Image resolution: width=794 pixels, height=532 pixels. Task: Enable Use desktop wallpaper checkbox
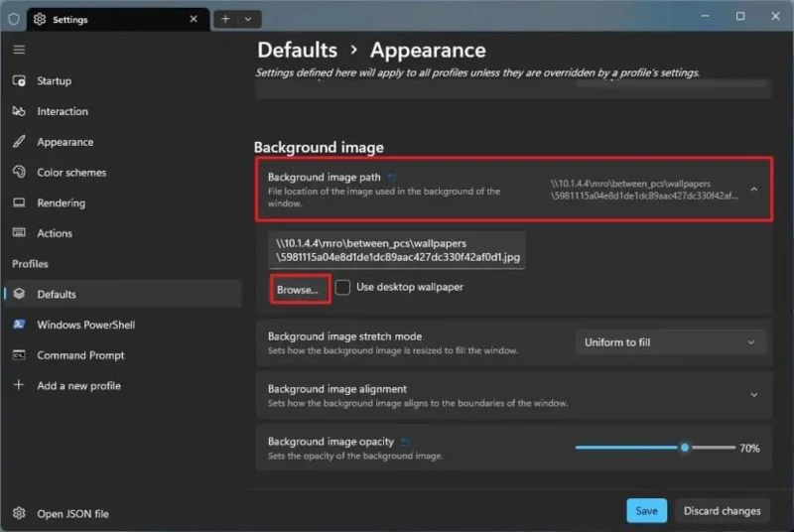point(342,287)
